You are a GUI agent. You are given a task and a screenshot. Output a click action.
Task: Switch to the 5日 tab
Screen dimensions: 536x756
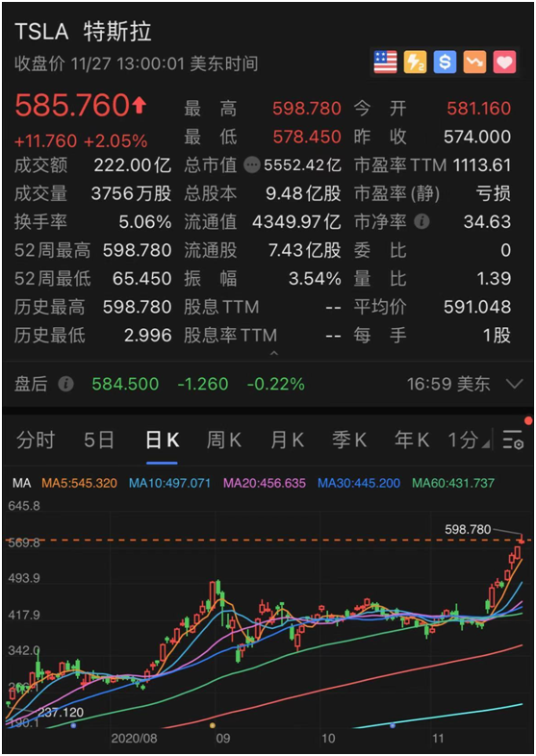98,440
